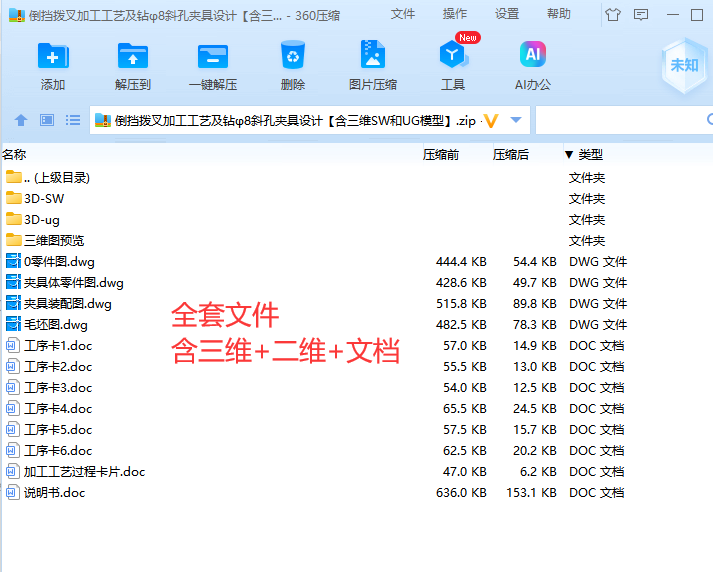Viewport: 713px width, 572px height.
Task: Select the 0零件图.dwg file icon
Action: 13,261
